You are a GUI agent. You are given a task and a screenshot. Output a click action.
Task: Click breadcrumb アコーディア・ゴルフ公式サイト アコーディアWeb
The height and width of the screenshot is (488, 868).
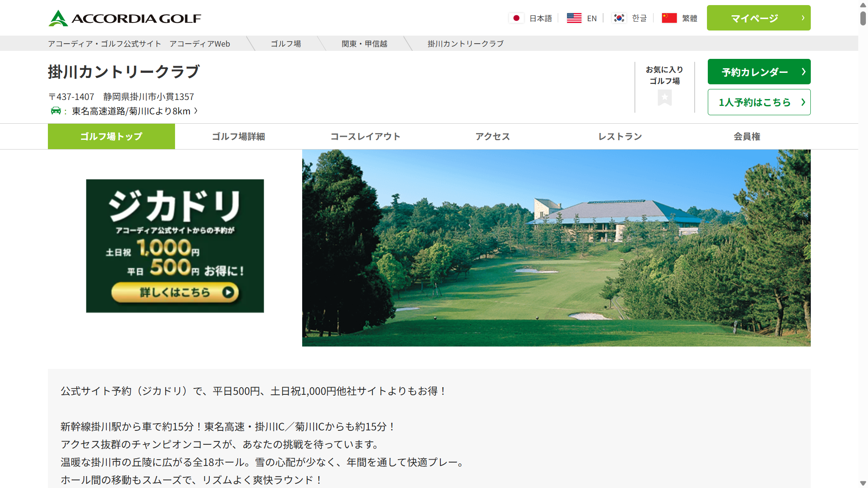coord(139,44)
